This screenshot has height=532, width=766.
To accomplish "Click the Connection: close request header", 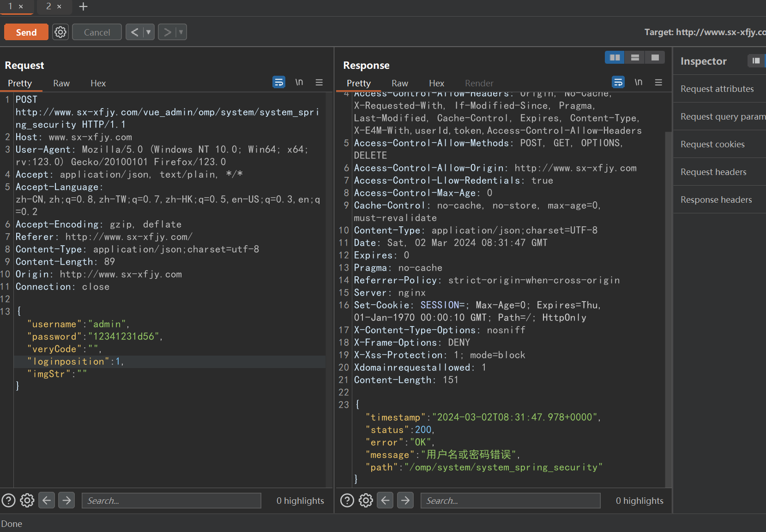I will click(x=62, y=287).
